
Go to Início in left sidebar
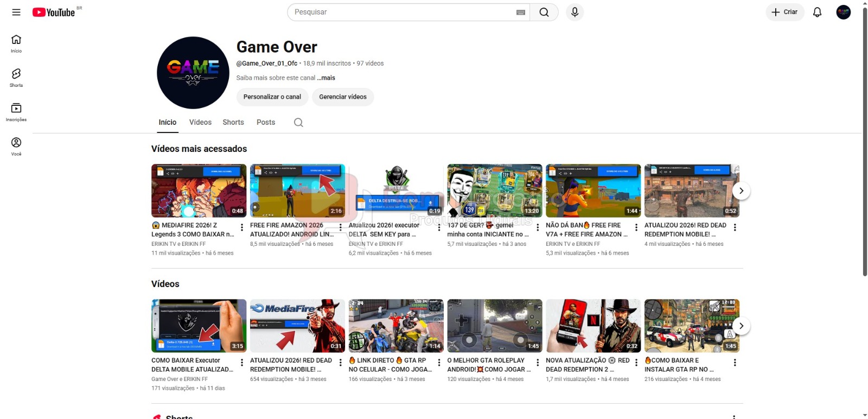pos(16,43)
